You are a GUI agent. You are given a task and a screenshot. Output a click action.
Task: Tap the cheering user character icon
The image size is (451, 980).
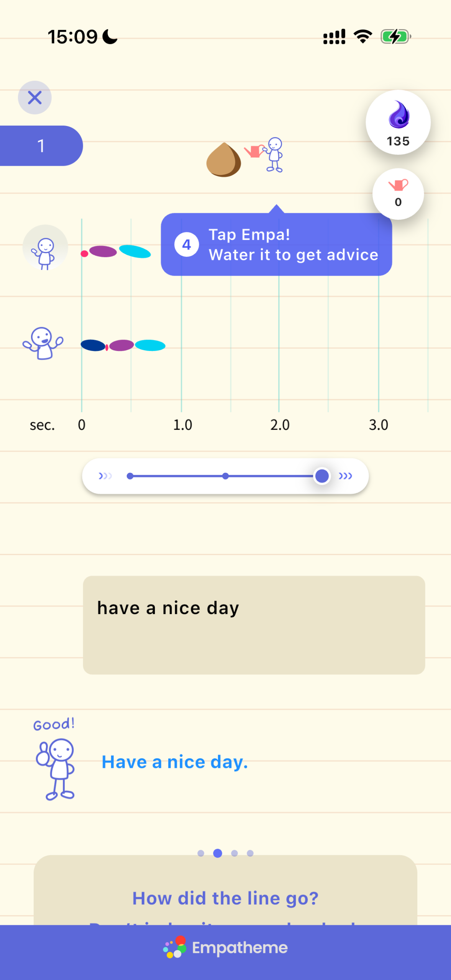tap(43, 343)
